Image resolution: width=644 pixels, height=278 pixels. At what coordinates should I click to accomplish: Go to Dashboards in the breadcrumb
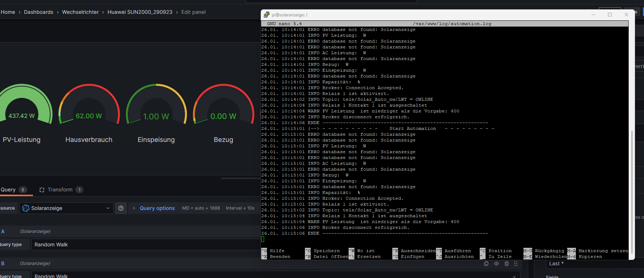pyautogui.click(x=39, y=12)
